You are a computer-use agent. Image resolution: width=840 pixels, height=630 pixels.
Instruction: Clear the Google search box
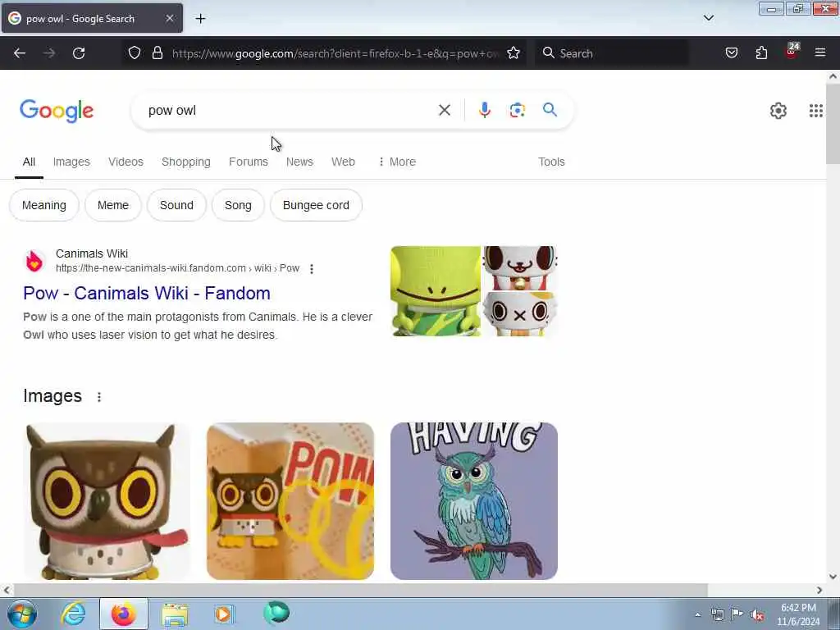point(445,111)
